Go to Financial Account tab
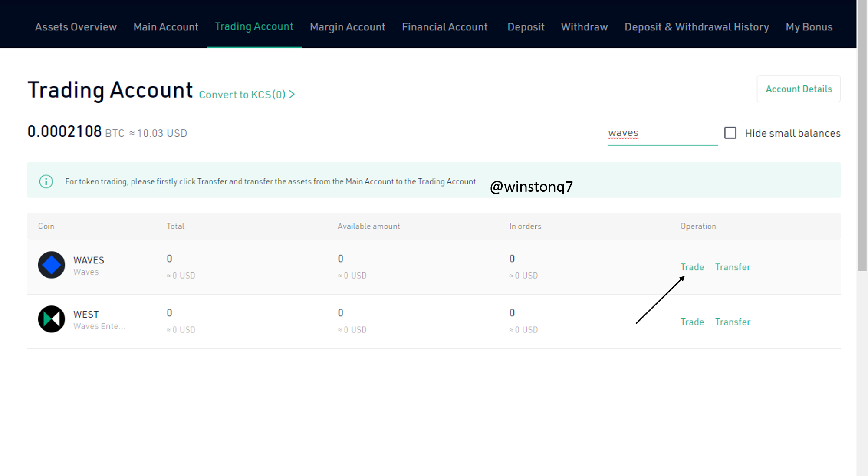 click(x=444, y=27)
